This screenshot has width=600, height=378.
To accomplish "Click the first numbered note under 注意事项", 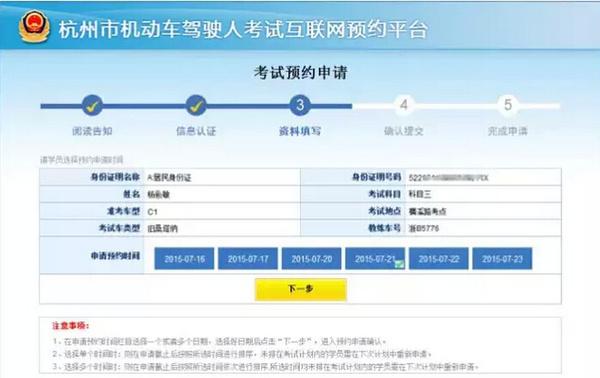I will [x=220, y=341].
